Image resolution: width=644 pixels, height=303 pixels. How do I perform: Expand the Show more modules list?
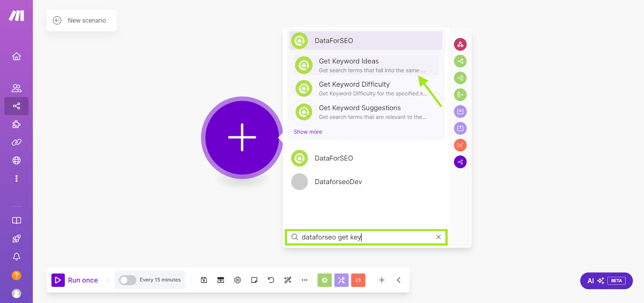click(308, 132)
